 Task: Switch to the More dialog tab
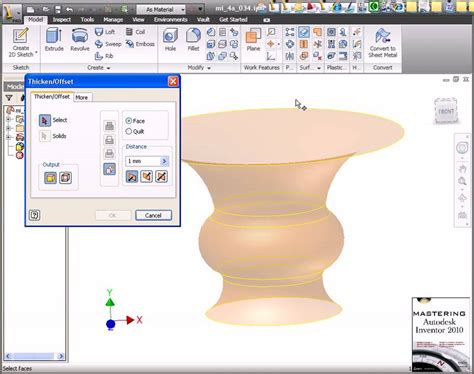point(82,97)
